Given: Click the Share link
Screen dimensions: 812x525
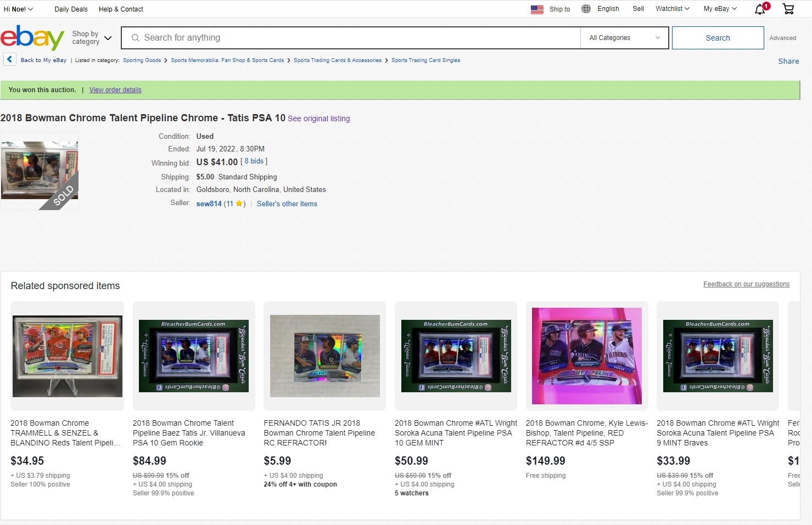Looking at the screenshot, I should click(788, 61).
